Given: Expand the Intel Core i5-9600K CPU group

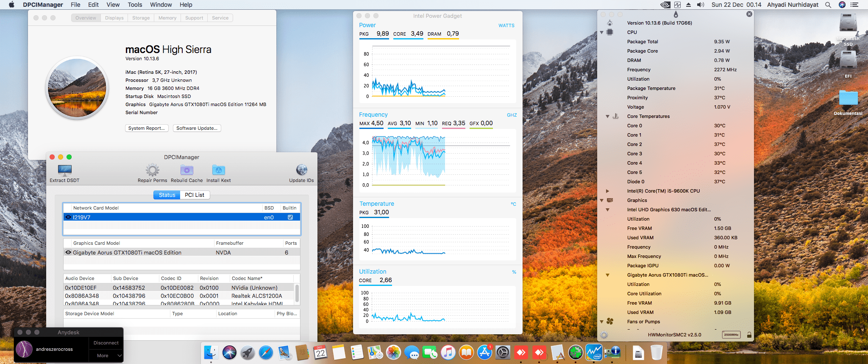Looking at the screenshot, I should coord(607,191).
